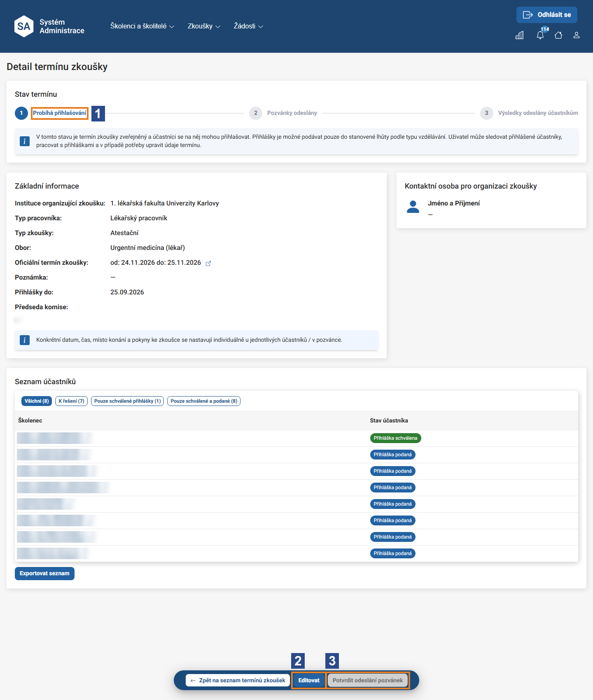Open notifications bell with 114 badge
Image resolution: width=593 pixels, height=700 pixels.
[540, 35]
